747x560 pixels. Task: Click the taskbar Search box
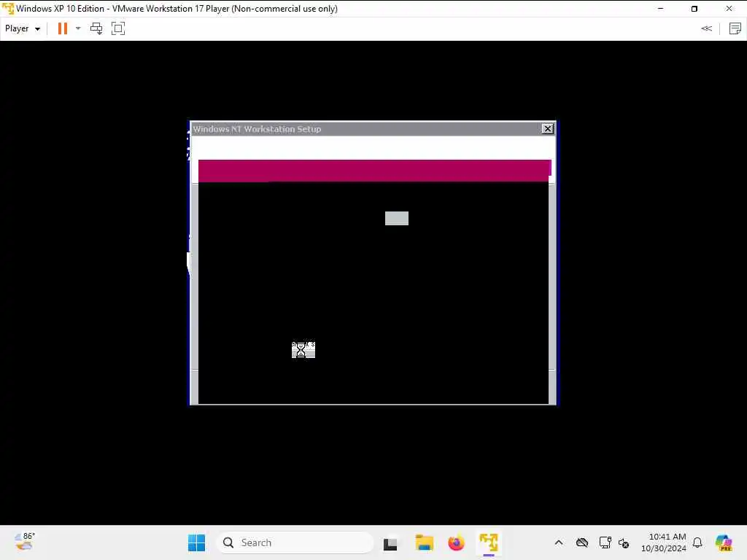tap(295, 542)
